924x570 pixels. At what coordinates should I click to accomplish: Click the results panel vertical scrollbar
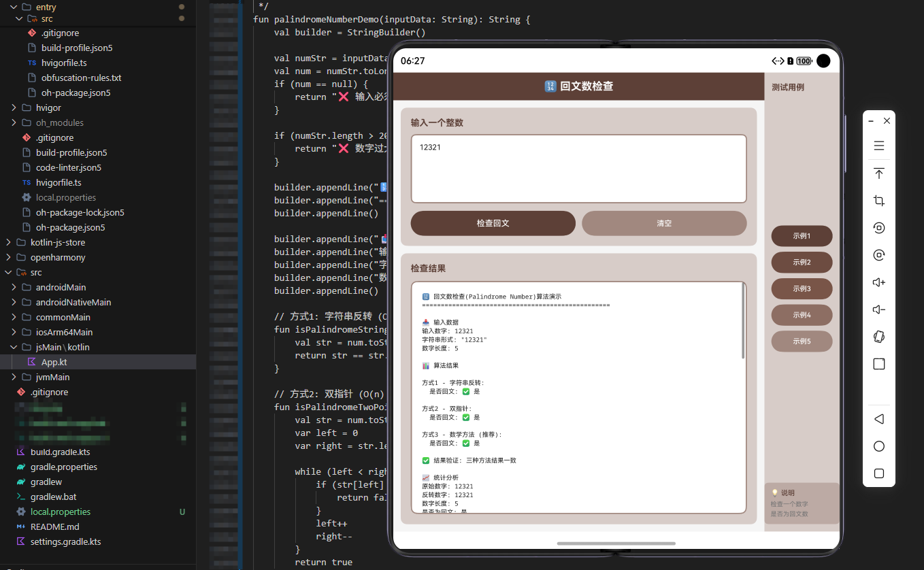point(743,321)
